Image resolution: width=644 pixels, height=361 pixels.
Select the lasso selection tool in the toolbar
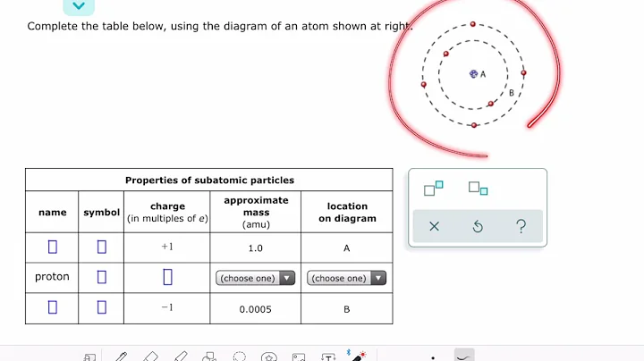tap(240, 357)
